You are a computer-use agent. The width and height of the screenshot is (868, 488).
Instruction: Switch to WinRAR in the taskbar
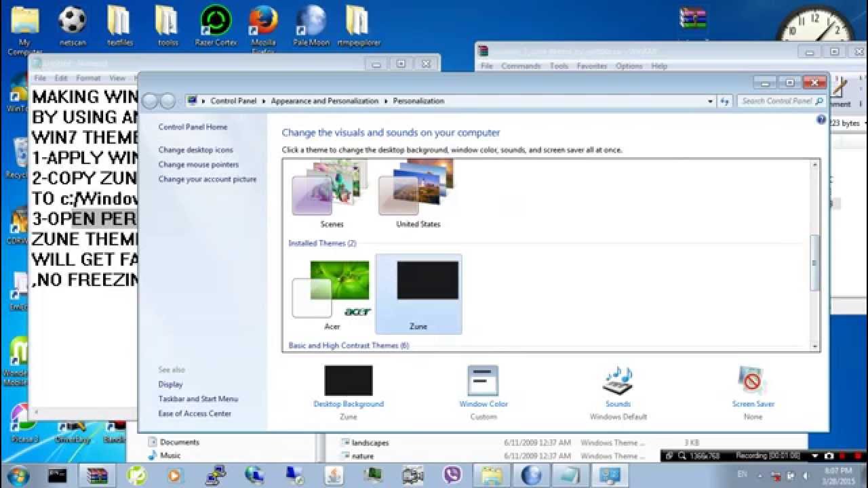point(97,475)
